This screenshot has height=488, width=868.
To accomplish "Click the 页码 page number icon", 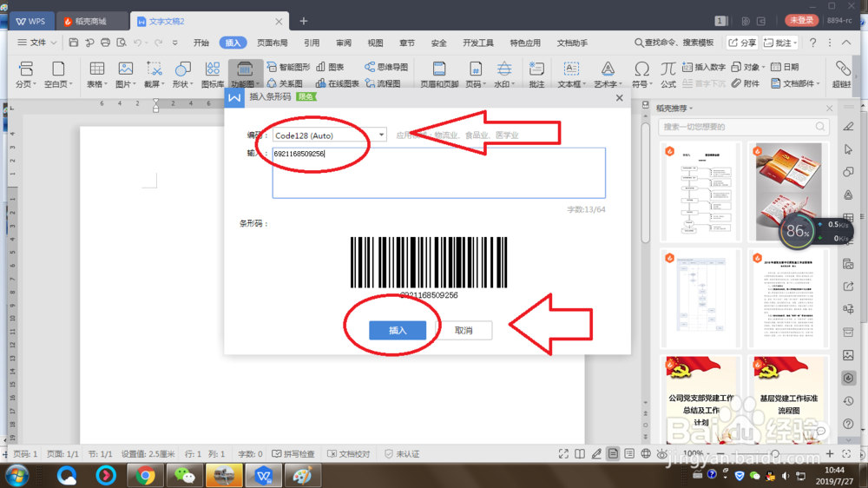I will [x=476, y=74].
